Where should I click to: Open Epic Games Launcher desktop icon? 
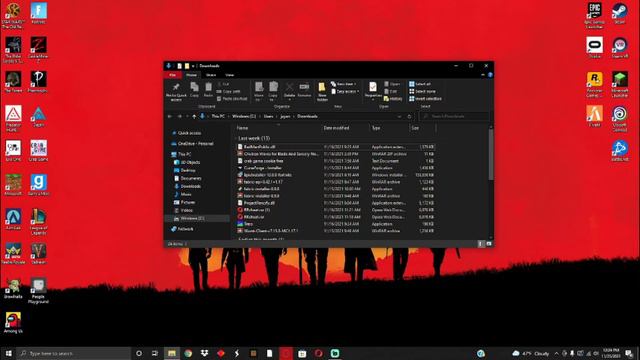594,16
